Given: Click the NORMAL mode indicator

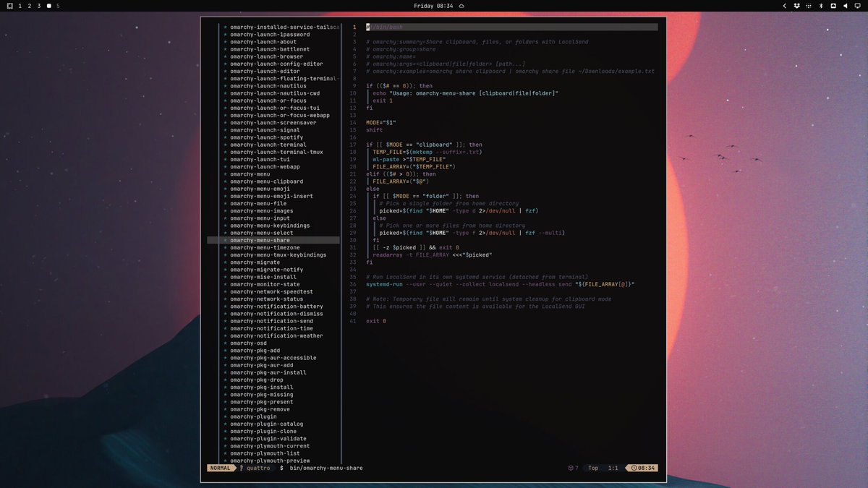Looking at the screenshot, I should click(221, 468).
